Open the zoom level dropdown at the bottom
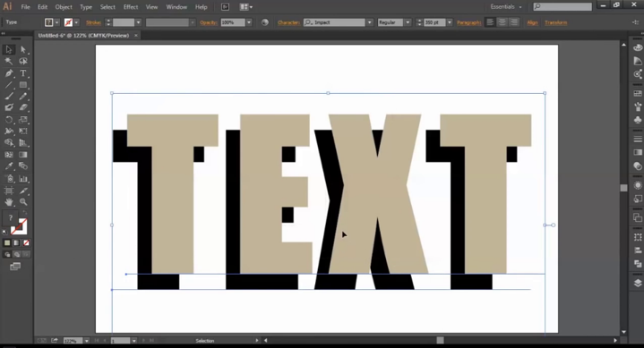644x348 pixels. (x=87, y=341)
